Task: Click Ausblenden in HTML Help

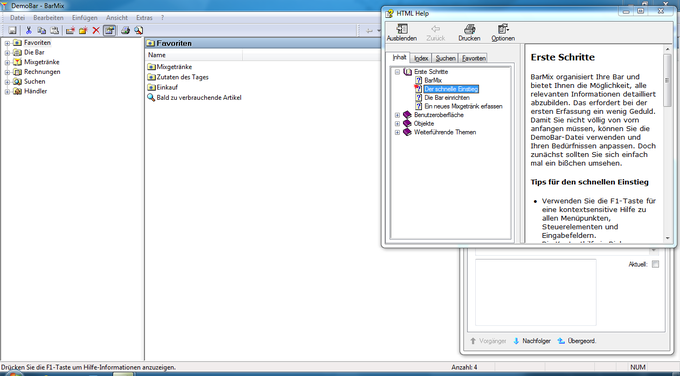Action: click(402, 33)
